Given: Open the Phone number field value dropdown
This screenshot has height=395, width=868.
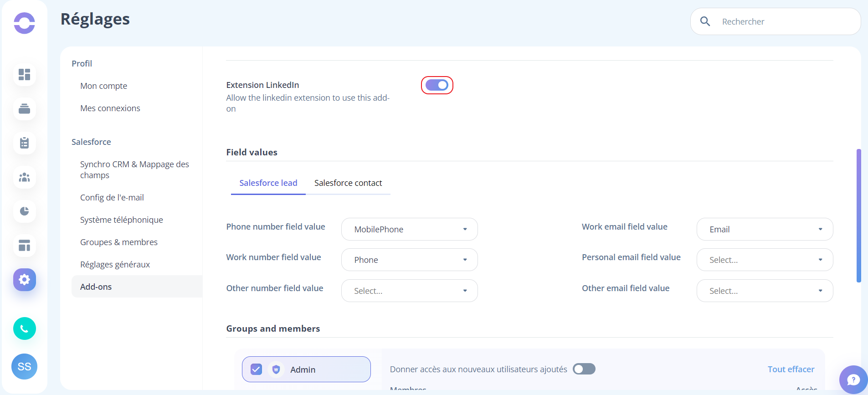Looking at the screenshot, I should 410,229.
